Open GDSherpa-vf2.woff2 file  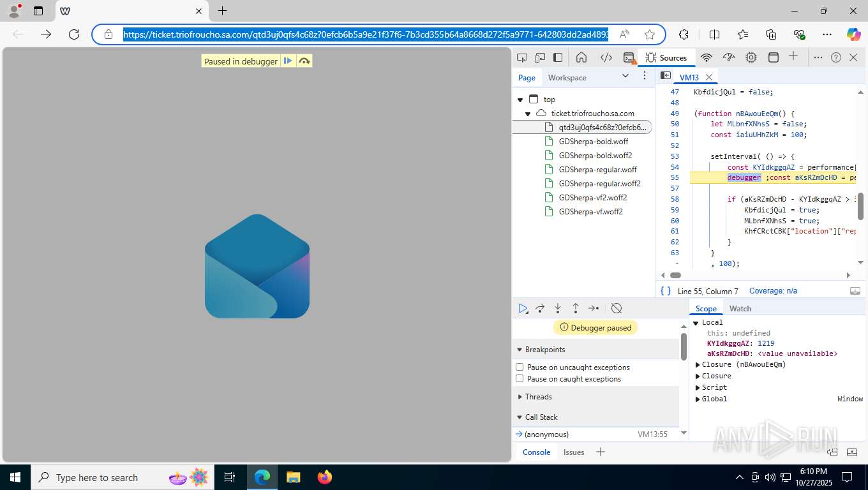click(x=593, y=197)
